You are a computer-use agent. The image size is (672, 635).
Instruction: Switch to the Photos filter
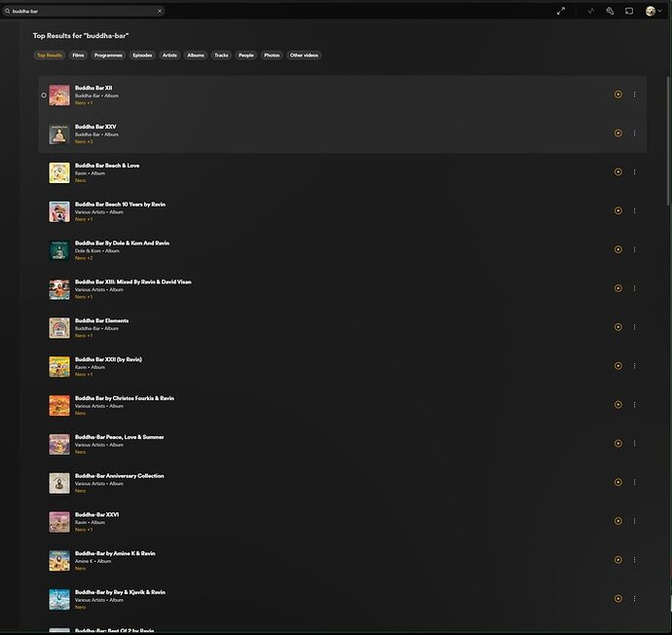coord(272,56)
